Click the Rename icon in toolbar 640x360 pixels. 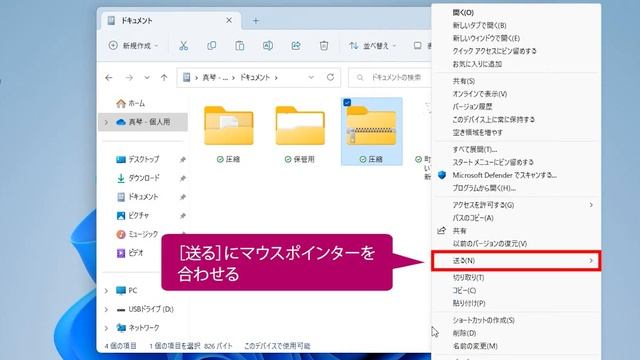268,46
